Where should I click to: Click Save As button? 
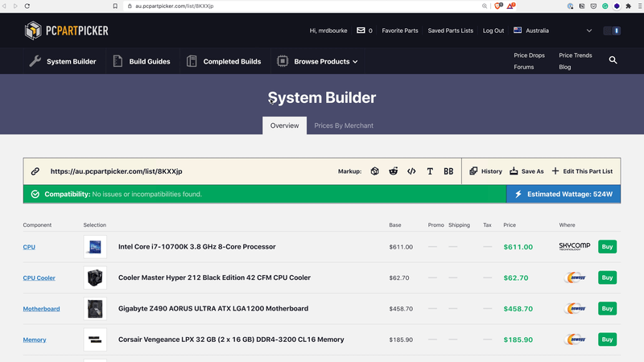(526, 171)
